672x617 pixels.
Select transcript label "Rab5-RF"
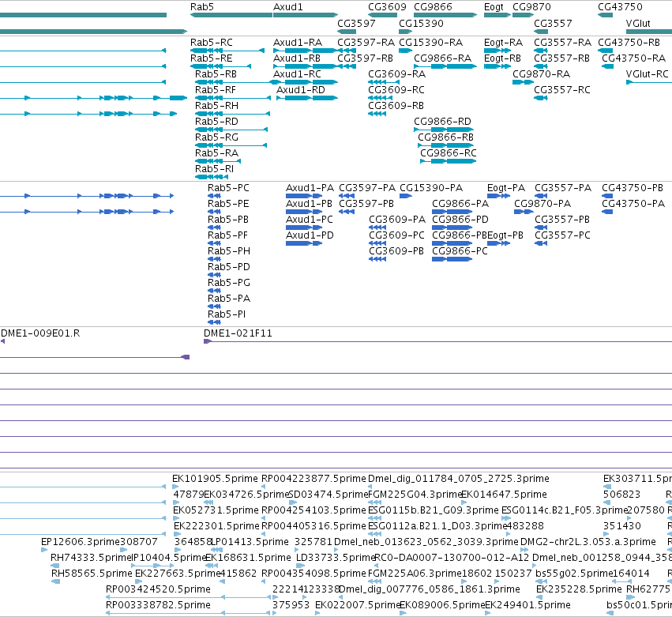(216, 90)
